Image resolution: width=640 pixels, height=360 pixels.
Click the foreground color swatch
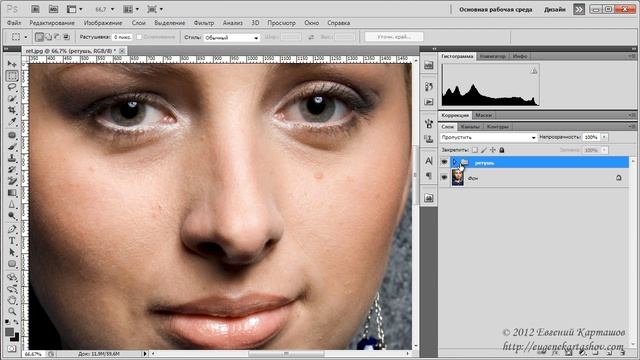tap(9, 332)
